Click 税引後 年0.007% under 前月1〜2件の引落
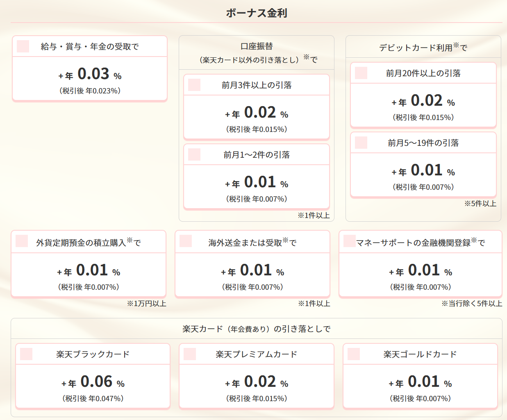Image resolution: width=507 pixels, height=420 pixels. [x=257, y=199]
